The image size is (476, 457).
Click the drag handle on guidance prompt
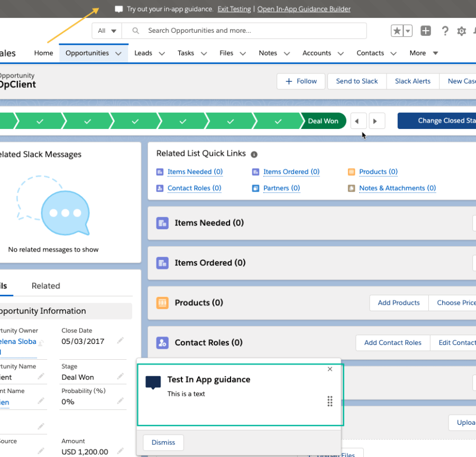330,402
